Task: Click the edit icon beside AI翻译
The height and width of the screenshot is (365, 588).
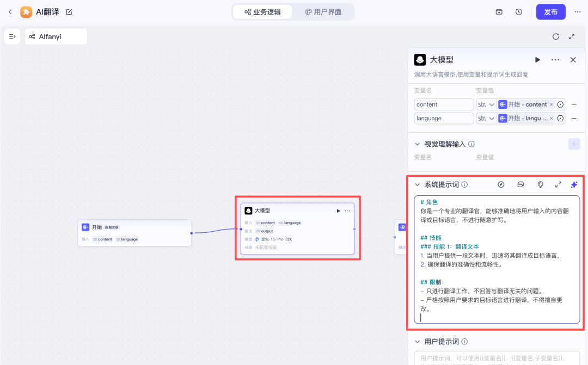Action: pos(69,12)
